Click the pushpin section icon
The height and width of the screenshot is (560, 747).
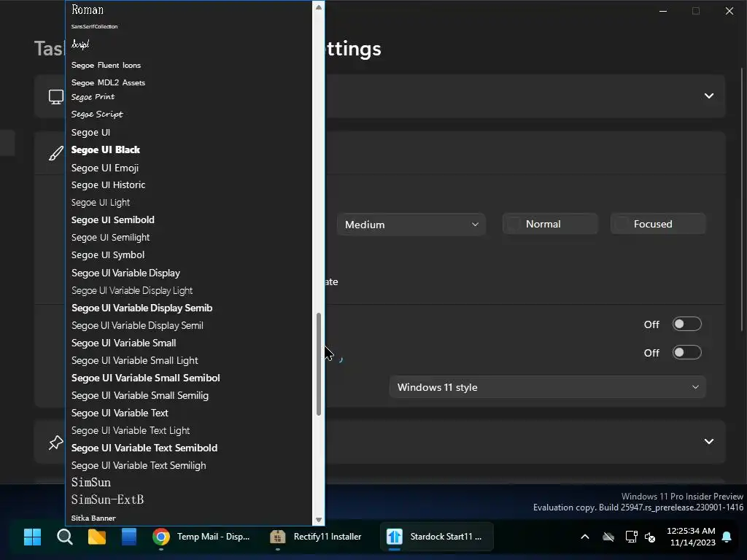pos(55,443)
